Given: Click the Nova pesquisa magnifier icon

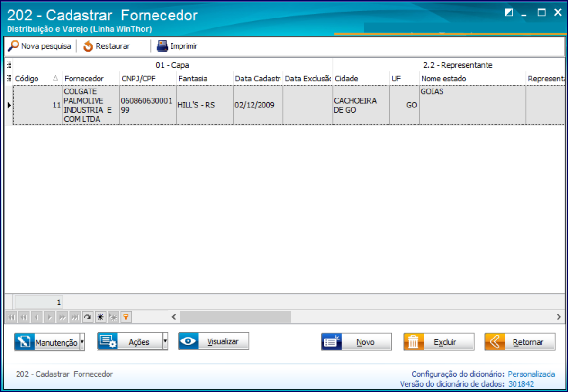Looking at the screenshot, I should [x=13, y=46].
